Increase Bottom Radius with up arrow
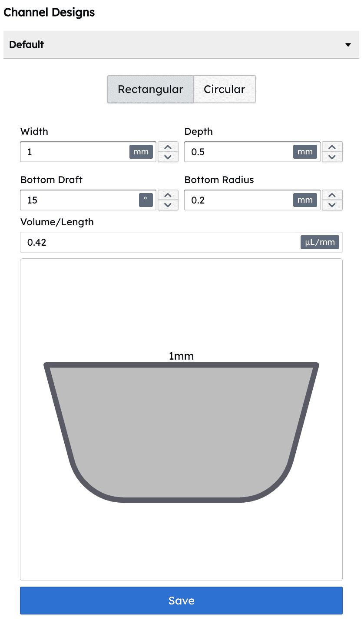The width and height of the screenshot is (364, 621). 332,195
